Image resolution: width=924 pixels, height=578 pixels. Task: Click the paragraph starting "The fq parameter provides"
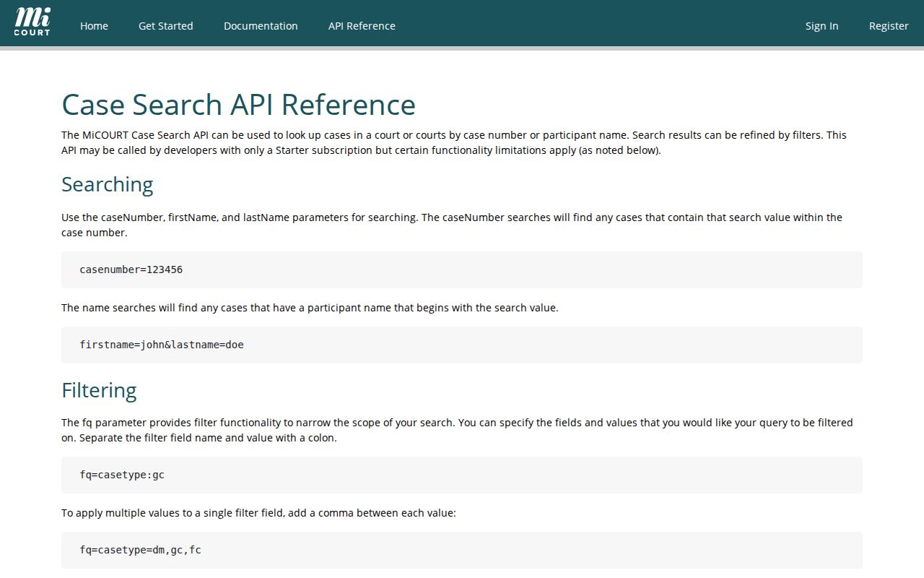457,430
